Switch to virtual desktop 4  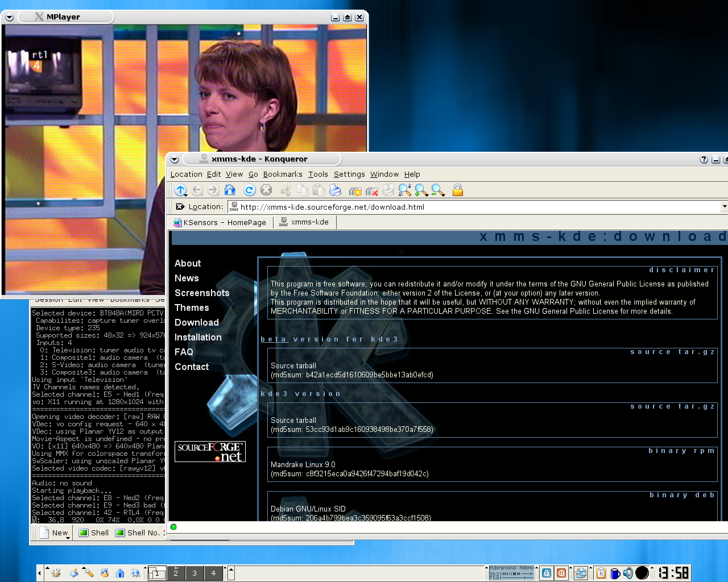click(x=213, y=573)
